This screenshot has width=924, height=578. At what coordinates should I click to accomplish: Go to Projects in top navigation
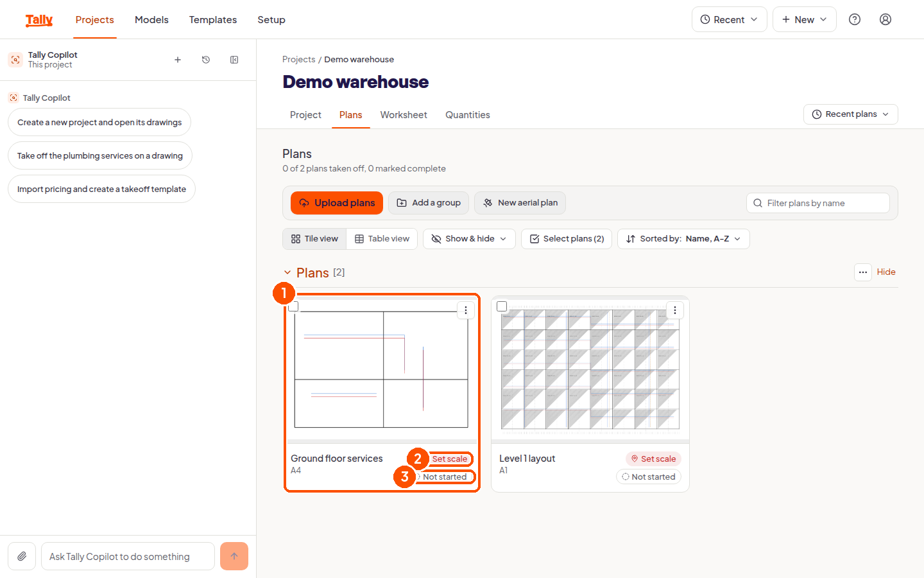tap(95, 20)
